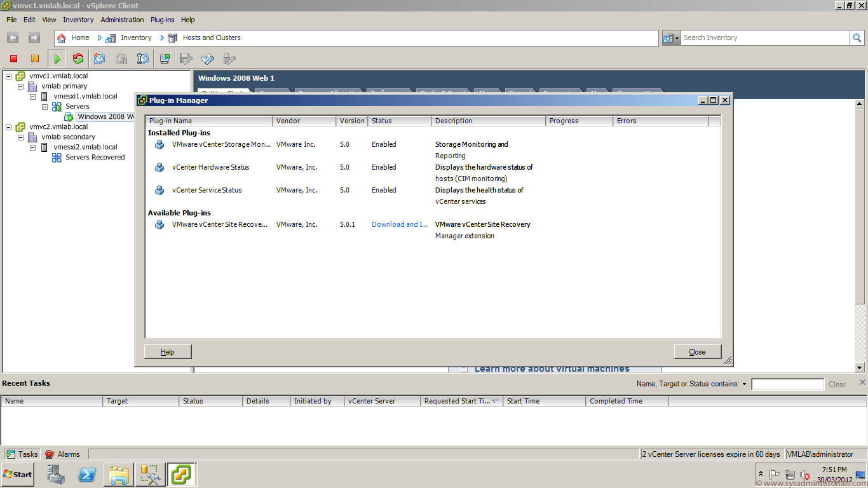Open Windows Explorer from the taskbar
This screenshot has height=488, width=868.
coord(119,475)
